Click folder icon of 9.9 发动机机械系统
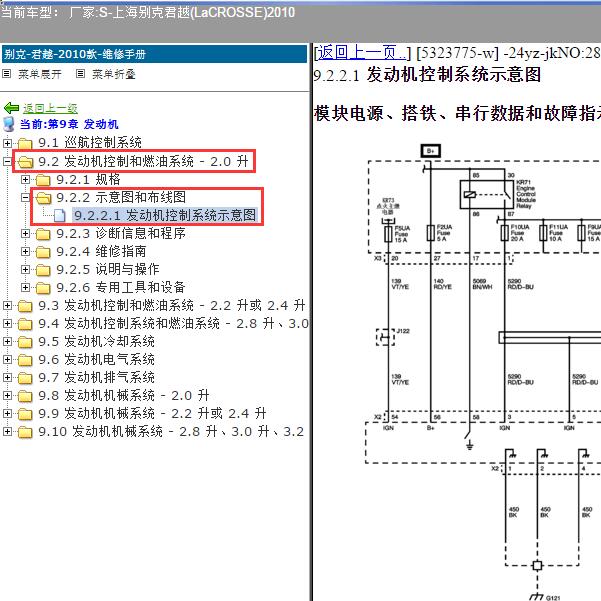 click(x=25, y=414)
